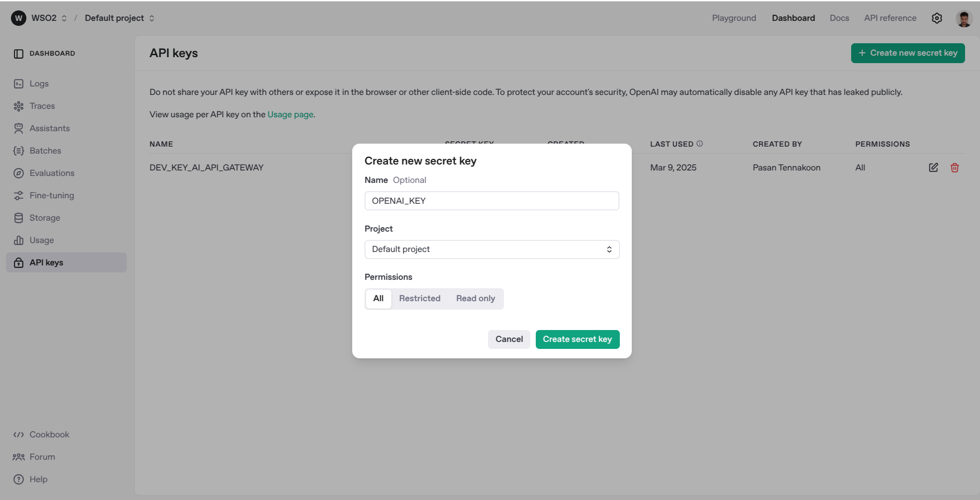The width and height of the screenshot is (980, 500).
Task: Choose Restricted permissions
Action: tap(419, 299)
